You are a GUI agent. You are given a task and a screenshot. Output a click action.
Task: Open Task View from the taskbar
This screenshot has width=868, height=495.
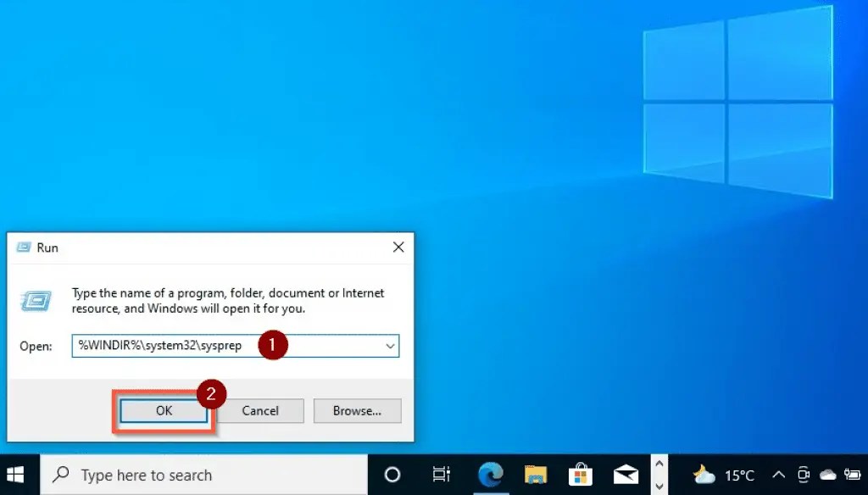pyautogui.click(x=441, y=475)
